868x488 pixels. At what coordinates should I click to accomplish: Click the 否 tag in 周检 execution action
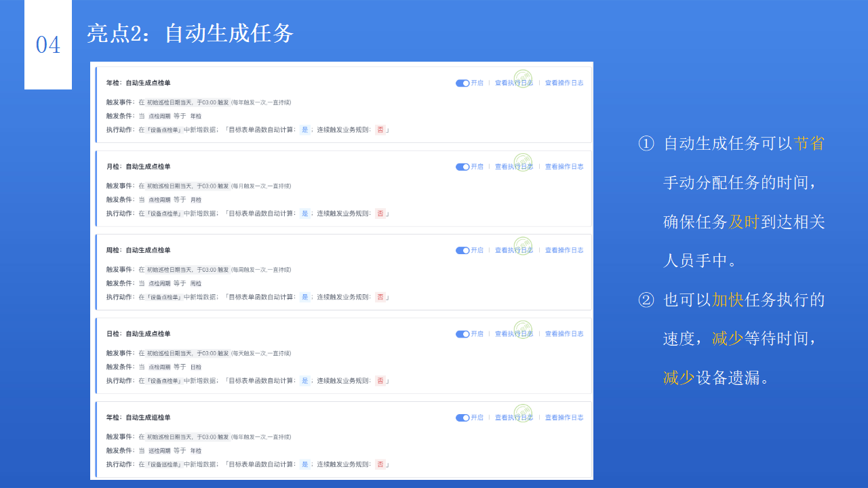coord(380,297)
